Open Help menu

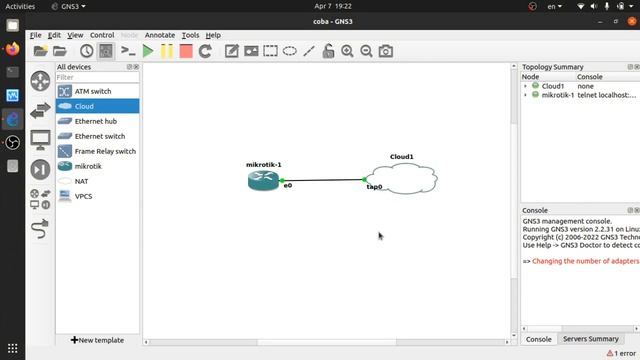click(x=213, y=35)
